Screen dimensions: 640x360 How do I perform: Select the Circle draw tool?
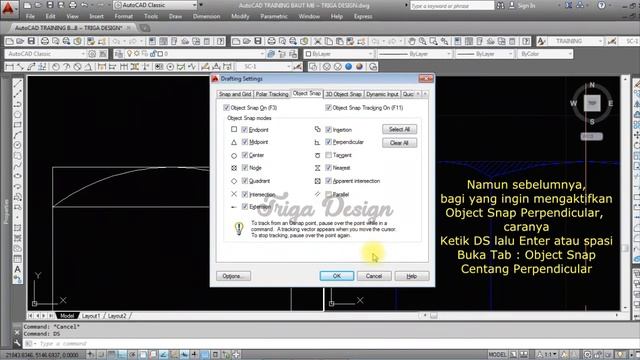click(x=18, y=145)
